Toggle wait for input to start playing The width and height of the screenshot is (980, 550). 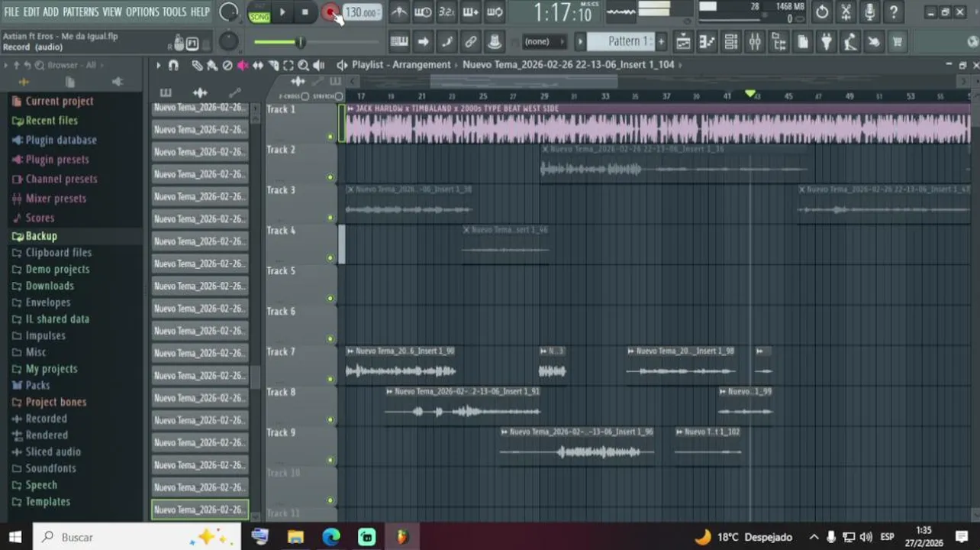(422, 12)
